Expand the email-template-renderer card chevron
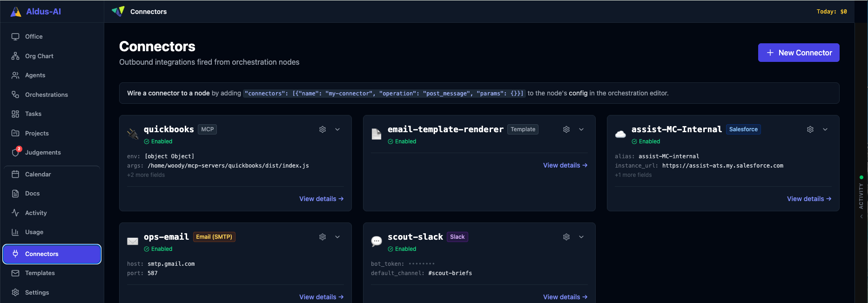 point(581,129)
